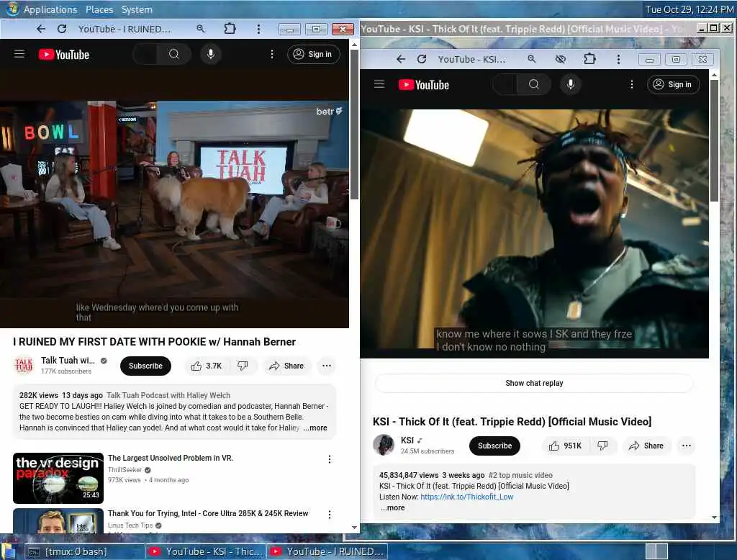Open the Applications menu
The width and height of the screenshot is (737, 560).
tap(50, 9)
